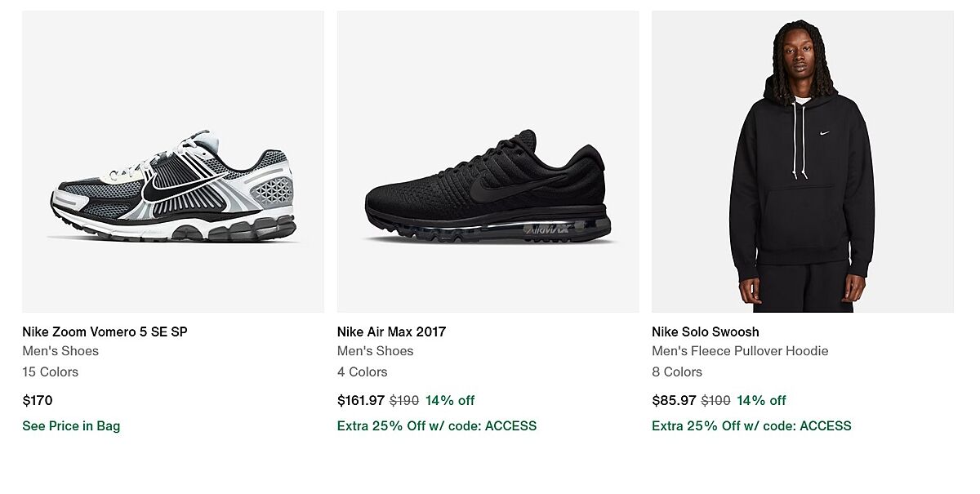Click the 8 Colors label under hoodie

(x=676, y=372)
